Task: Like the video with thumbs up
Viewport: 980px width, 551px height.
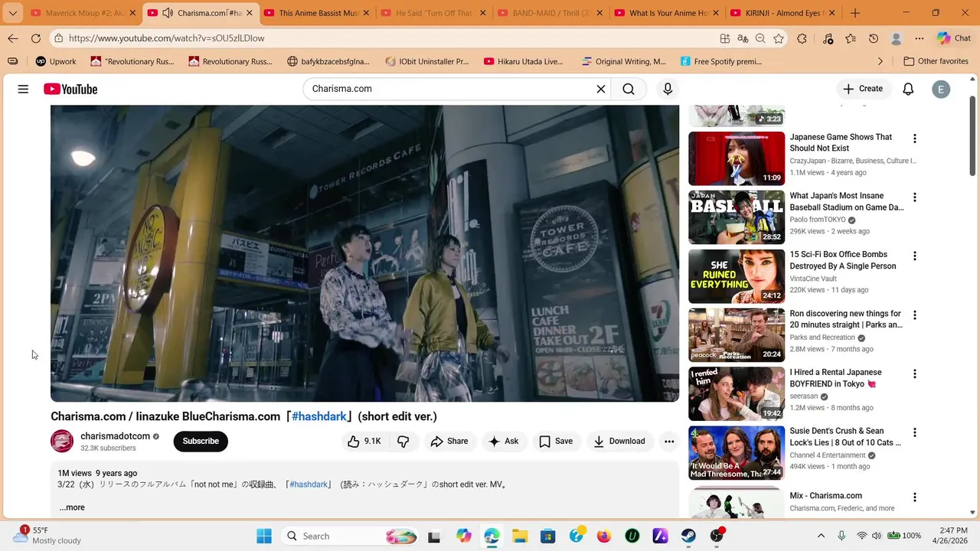Action: tap(364, 441)
